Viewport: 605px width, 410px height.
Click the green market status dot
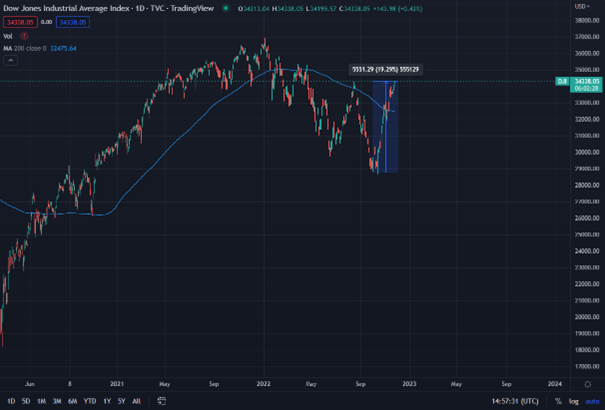pyautogui.click(x=226, y=8)
